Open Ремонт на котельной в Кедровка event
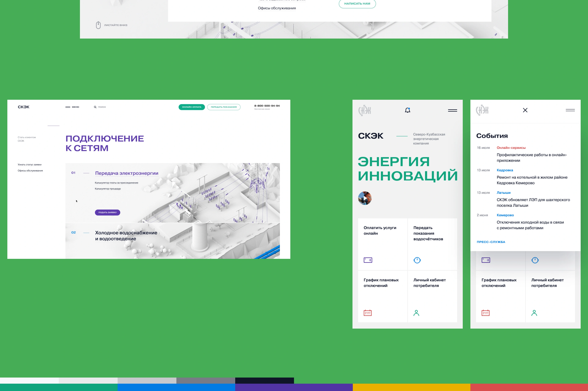Viewport: 588px width, 391px height. 532,180
